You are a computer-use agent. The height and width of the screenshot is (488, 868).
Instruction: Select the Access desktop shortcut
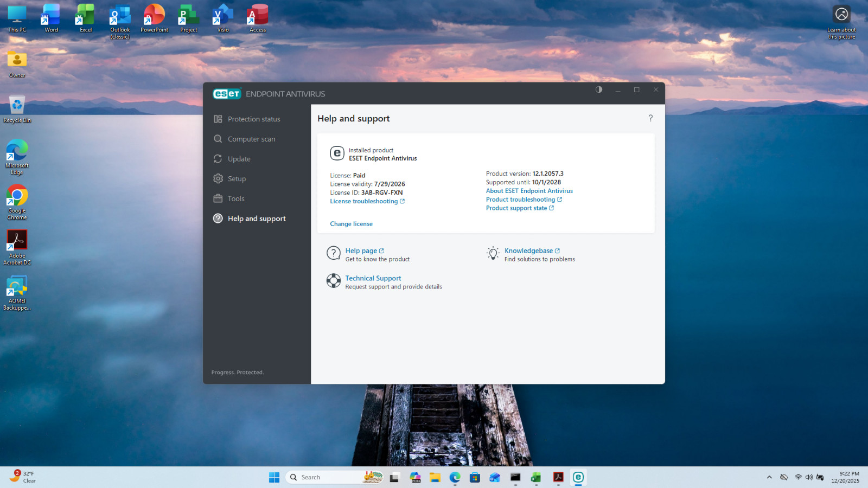[258, 19]
